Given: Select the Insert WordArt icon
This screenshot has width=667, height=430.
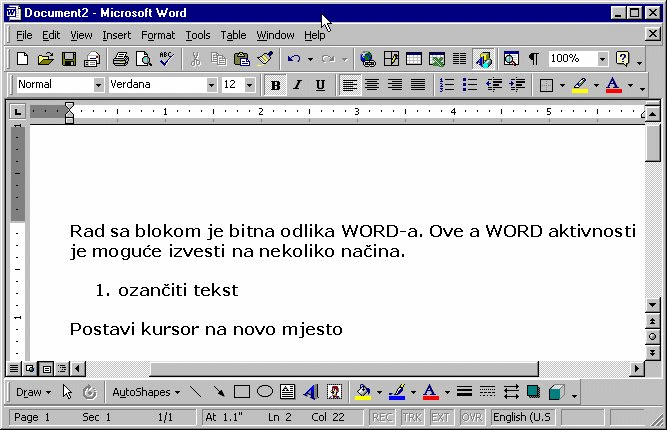Looking at the screenshot, I should [311, 392].
